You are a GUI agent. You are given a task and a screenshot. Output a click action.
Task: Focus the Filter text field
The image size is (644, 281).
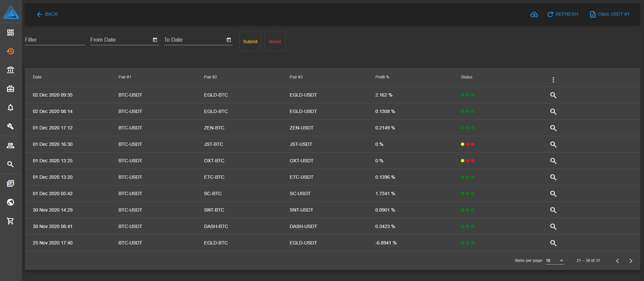click(55, 40)
